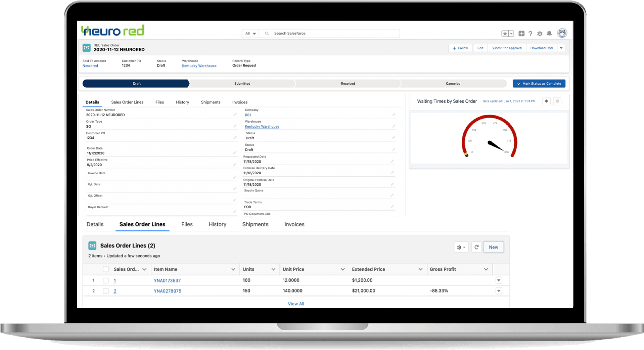Open row actions for YNA0278975
Screen dimensions: 644x350
point(499,291)
